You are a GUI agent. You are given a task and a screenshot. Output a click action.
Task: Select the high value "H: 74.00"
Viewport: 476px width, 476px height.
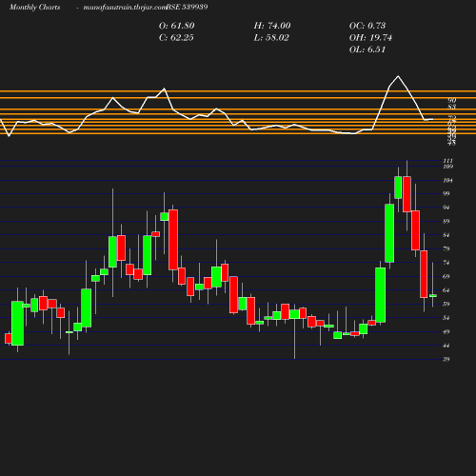[272, 26]
